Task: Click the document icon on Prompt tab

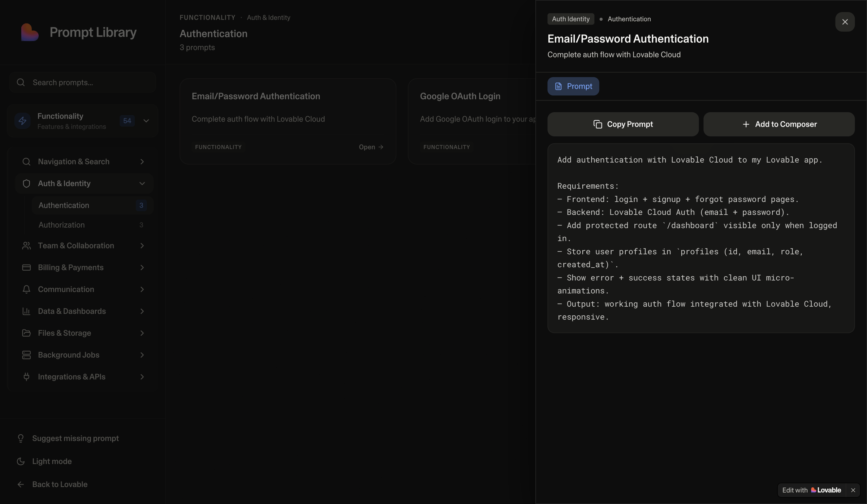Action: [558, 86]
